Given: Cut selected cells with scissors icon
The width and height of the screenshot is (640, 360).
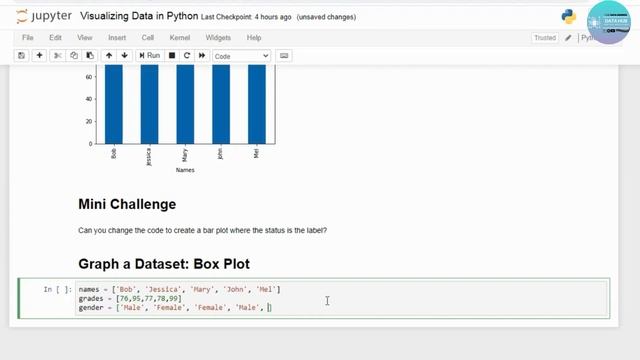Looking at the screenshot, I should click(x=58, y=56).
